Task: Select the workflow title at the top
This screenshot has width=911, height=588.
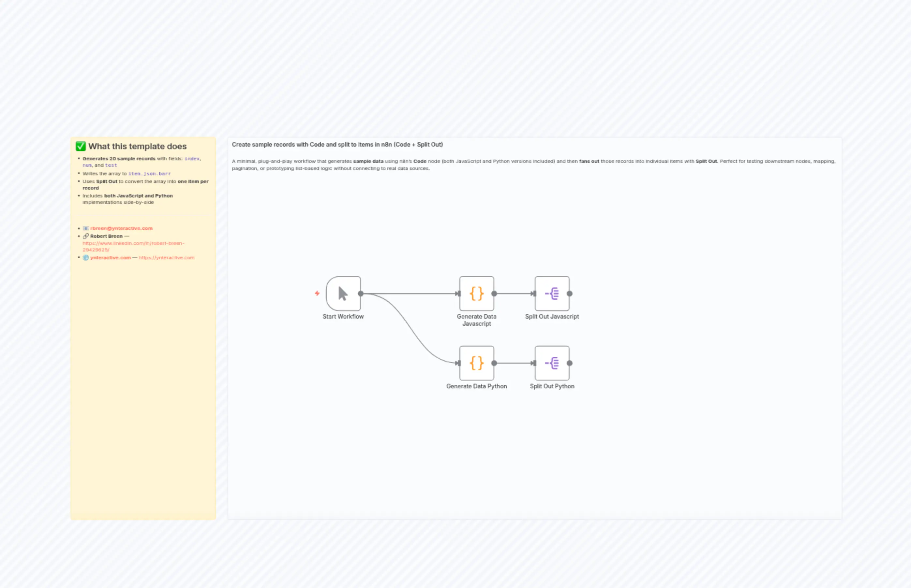Action: [x=337, y=145]
